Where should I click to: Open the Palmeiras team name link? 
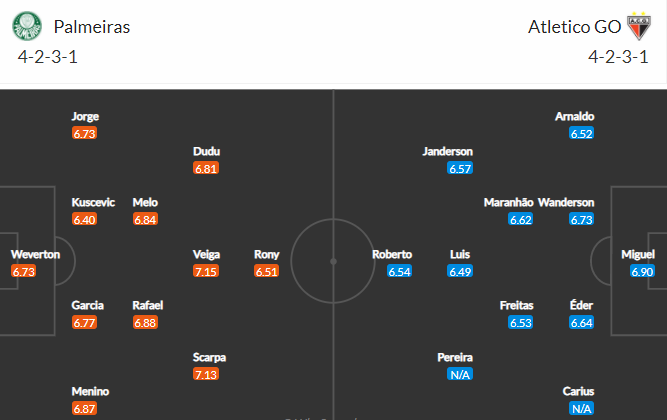tap(92, 27)
